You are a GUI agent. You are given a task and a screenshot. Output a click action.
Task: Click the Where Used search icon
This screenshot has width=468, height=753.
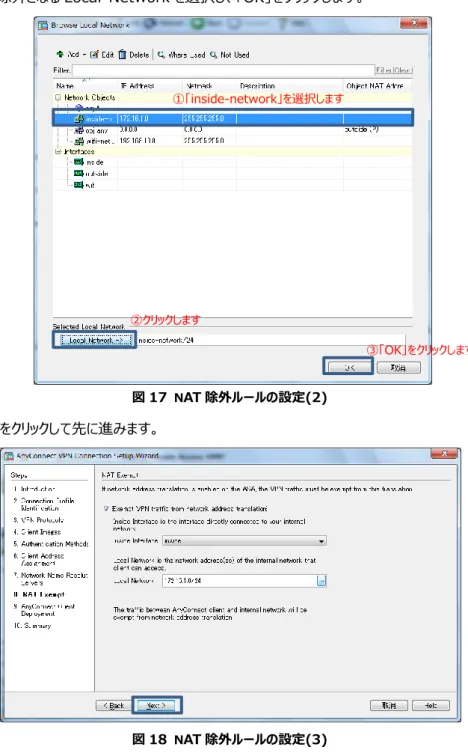click(x=161, y=55)
